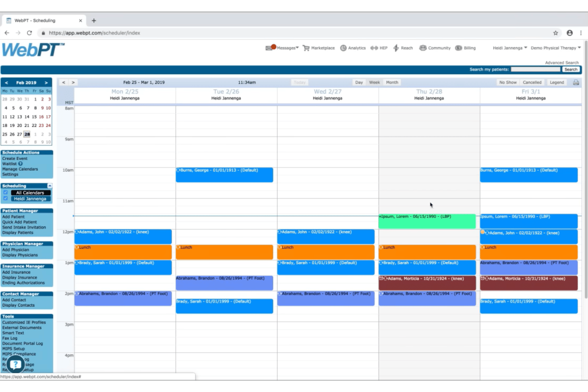Open Tuesday's Burns, George 10am appointment
588x392 pixels.
pos(224,175)
